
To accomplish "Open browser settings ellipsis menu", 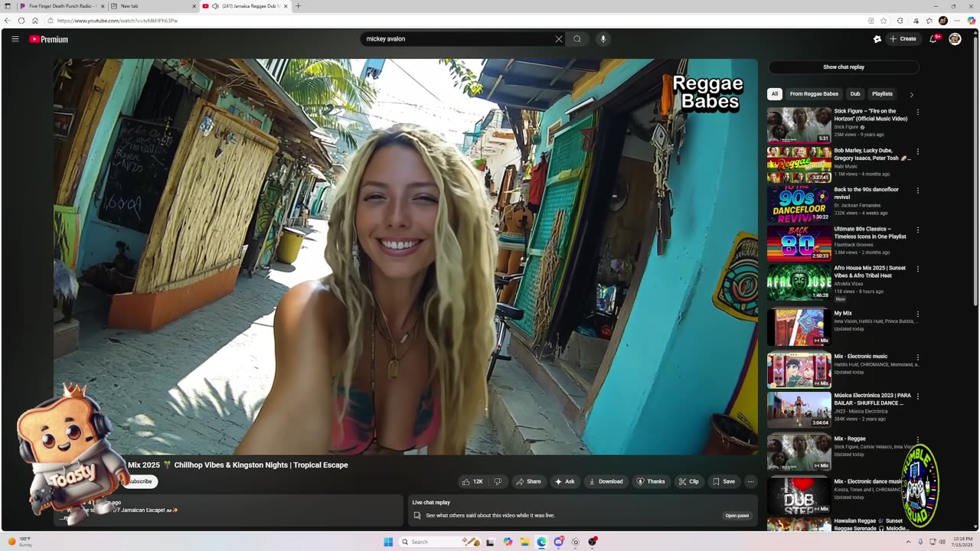I will 957,21.
